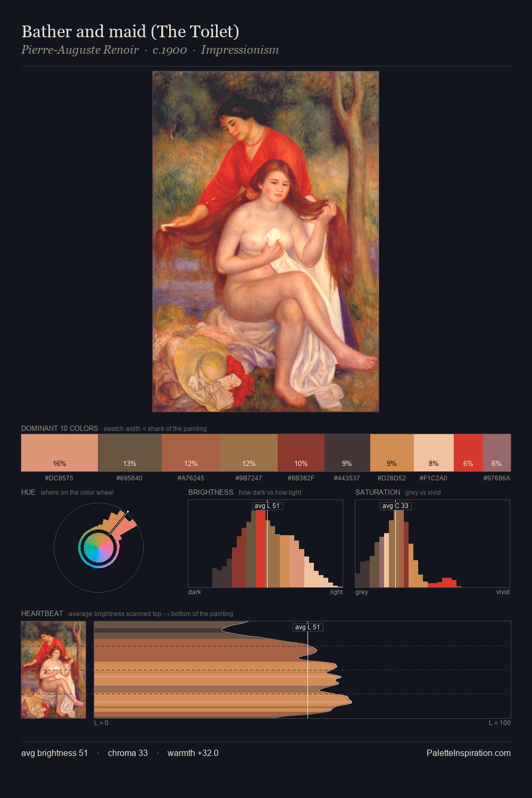The height and width of the screenshot is (798, 532).
Task: Click the hex code #695640 text
Action: click(129, 478)
